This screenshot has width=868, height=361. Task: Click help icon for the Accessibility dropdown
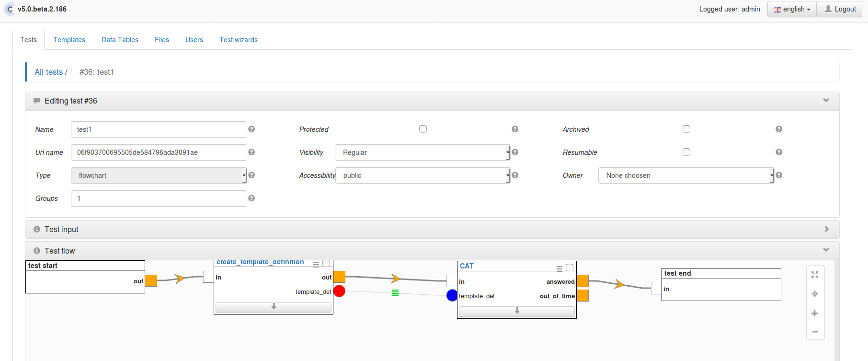[x=515, y=175]
